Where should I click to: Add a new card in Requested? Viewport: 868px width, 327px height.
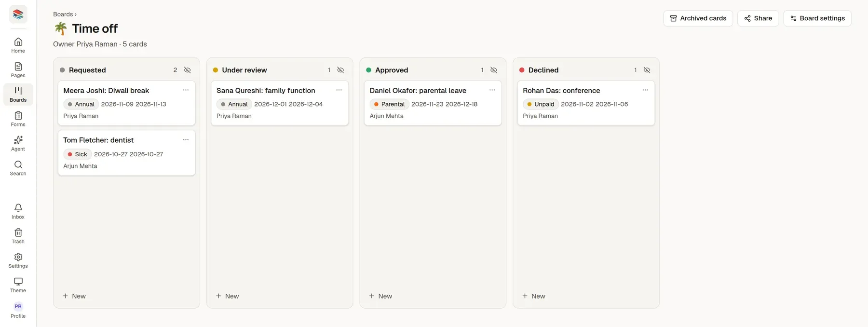click(74, 296)
